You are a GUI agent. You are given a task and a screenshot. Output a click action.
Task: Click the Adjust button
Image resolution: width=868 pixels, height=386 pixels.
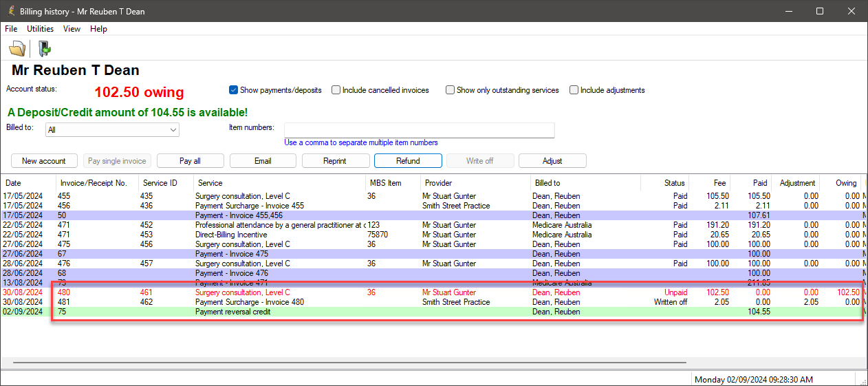(552, 161)
